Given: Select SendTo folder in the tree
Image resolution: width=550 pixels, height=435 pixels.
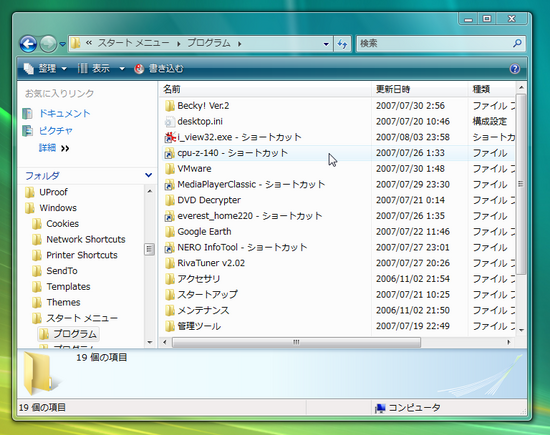Looking at the screenshot, I should [62, 271].
